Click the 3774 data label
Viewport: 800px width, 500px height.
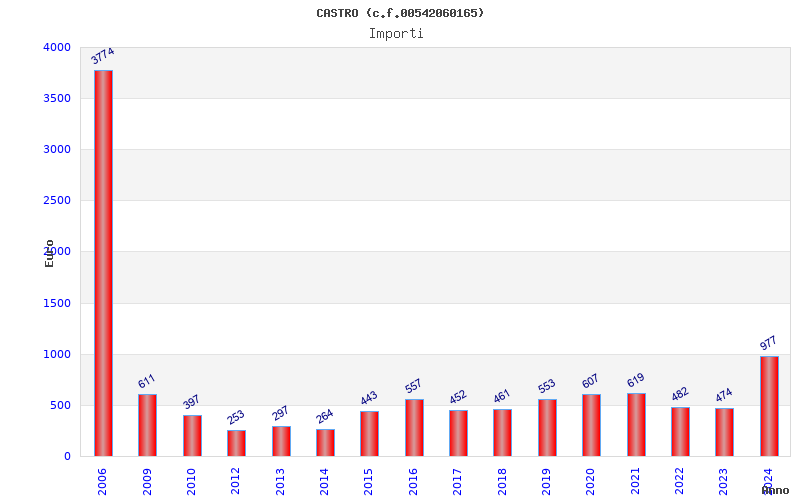(103, 55)
